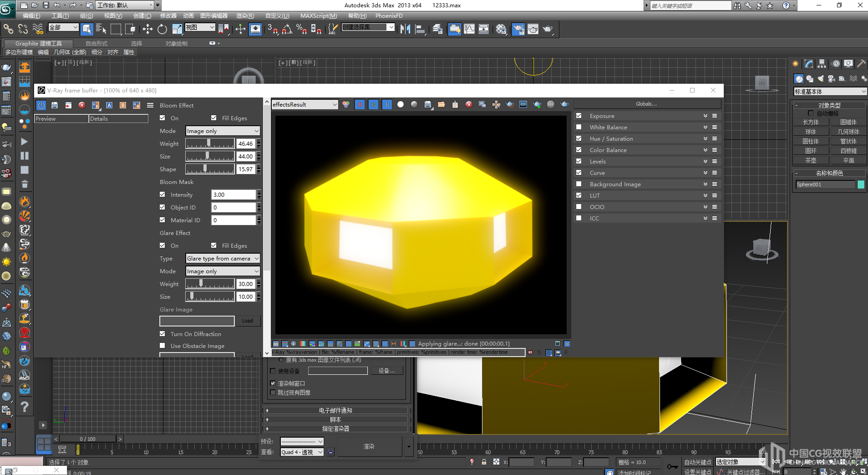This screenshot has height=475, width=868.
Task: Open Select by Name list icon
Action: pos(101,29)
